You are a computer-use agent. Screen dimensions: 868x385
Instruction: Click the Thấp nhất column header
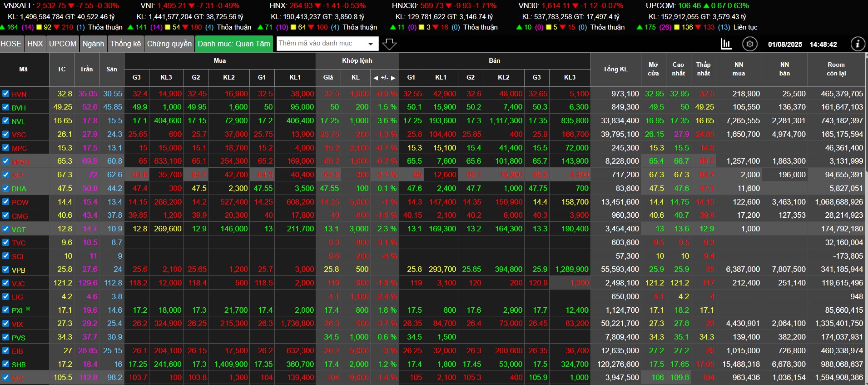703,69
